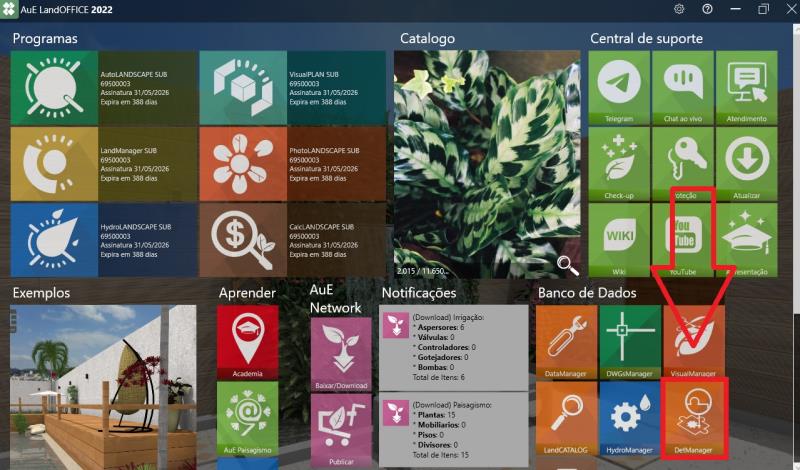This screenshot has height=470, width=800.
Task: Select the Paisagismo download notification
Action: (x=454, y=430)
